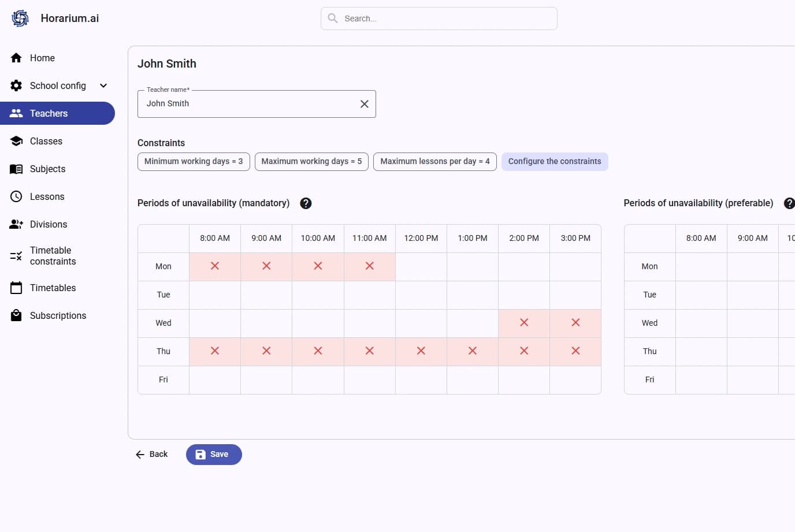Toggle mandatory Wednesday 2:00 PM unavailability cell
The width and height of the screenshot is (795, 532).
pyautogui.click(x=524, y=323)
